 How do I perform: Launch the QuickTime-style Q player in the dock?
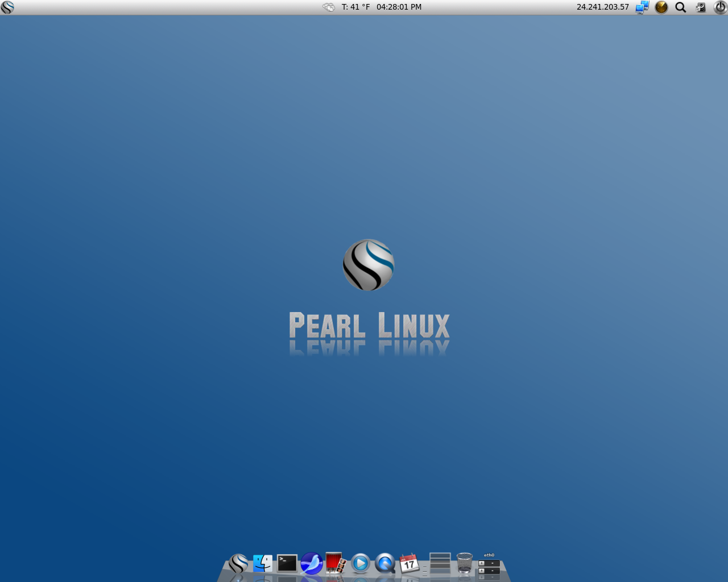tap(385, 563)
